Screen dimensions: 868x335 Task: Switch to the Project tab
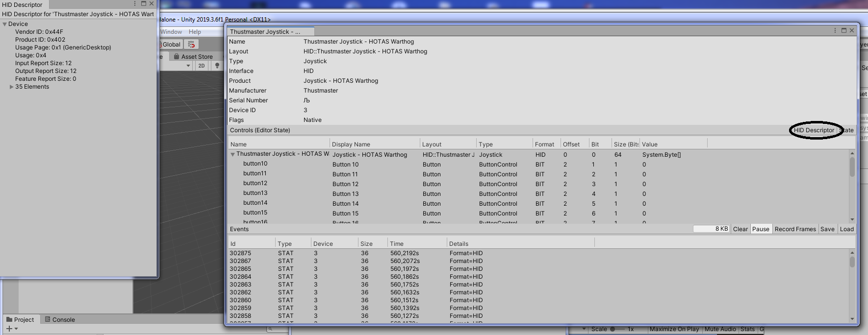(20, 319)
